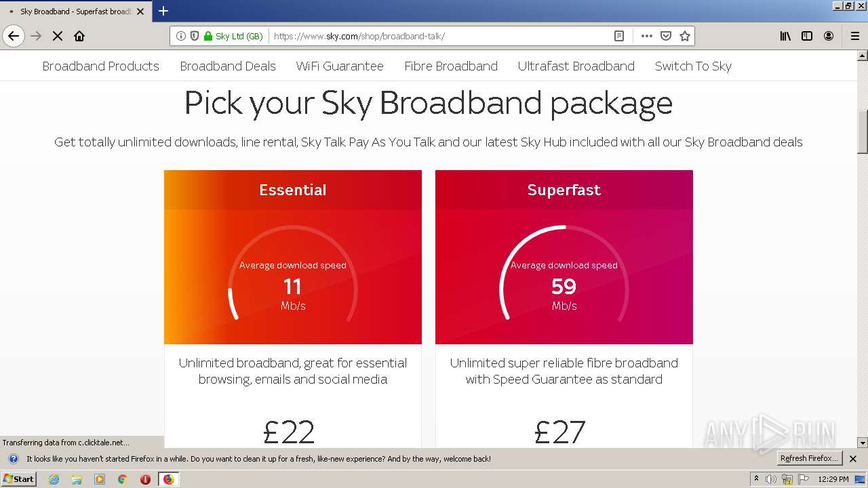
Task: Open the Firefox hamburger menu
Action: click(854, 36)
